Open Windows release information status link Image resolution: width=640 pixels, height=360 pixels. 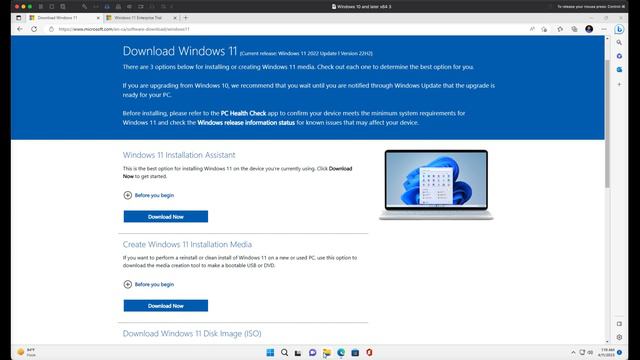click(246, 122)
